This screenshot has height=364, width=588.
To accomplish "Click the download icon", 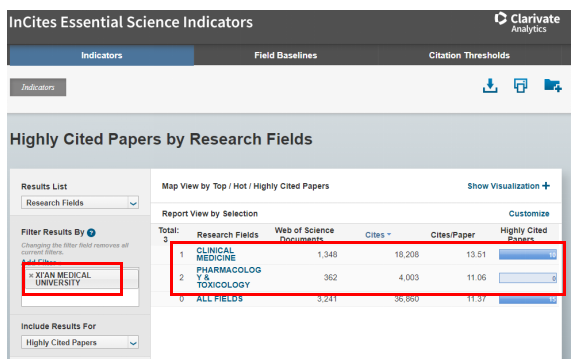I will coord(490,86).
